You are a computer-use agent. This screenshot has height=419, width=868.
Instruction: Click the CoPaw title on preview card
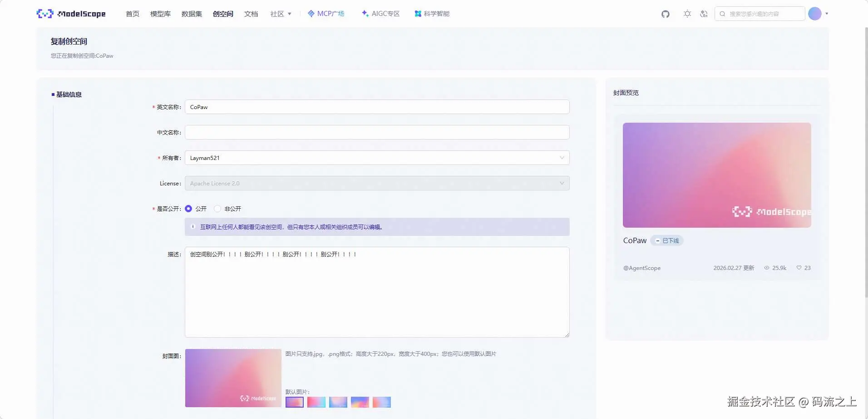click(x=635, y=240)
